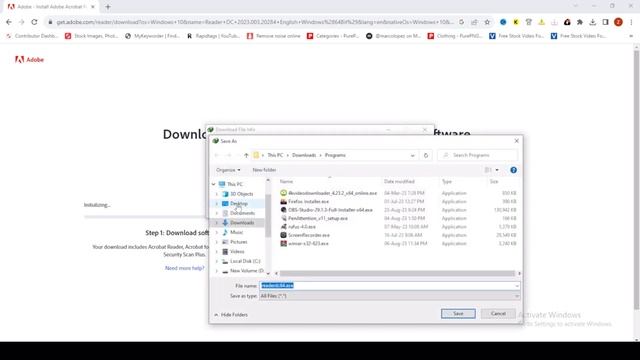Viewport: 640px width, 360px height.
Task: Select the ScreenRecorder.exe file
Action: 309,235
